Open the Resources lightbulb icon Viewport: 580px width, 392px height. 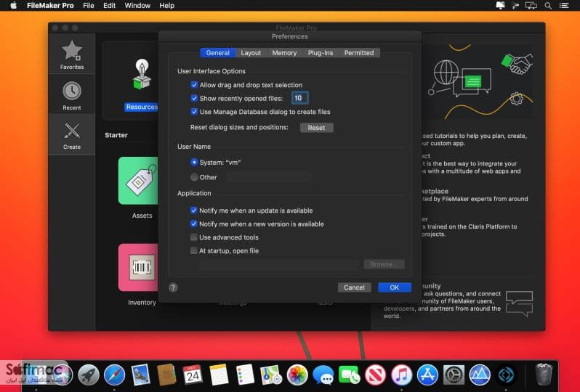coord(142,74)
